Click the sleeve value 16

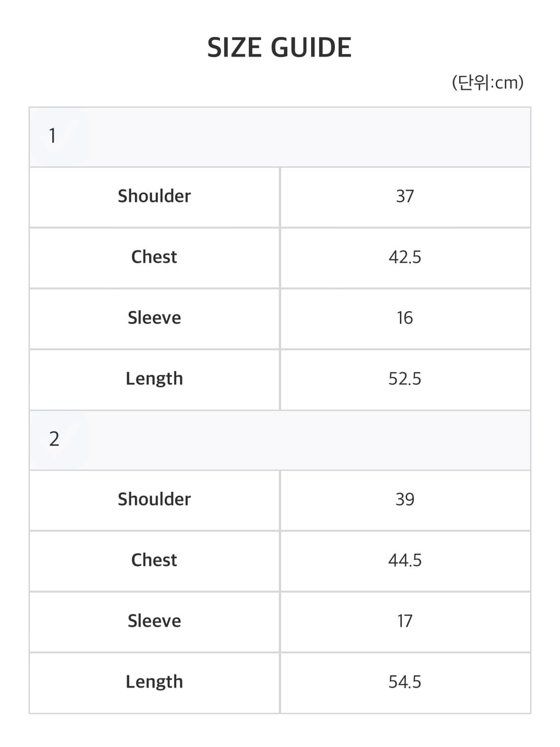tap(405, 318)
